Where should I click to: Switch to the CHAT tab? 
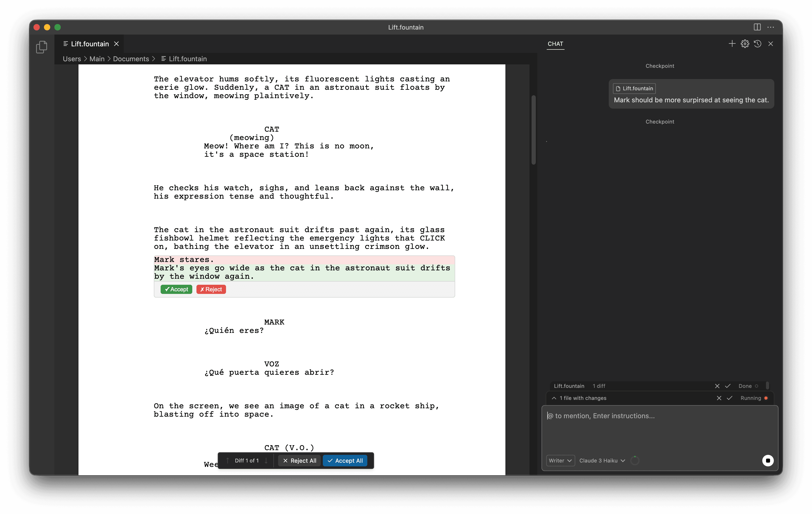(x=555, y=44)
